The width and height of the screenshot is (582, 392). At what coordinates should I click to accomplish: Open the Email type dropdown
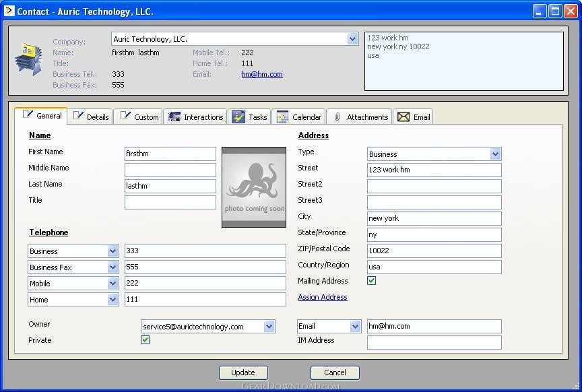pyautogui.click(x=355, y=326)
